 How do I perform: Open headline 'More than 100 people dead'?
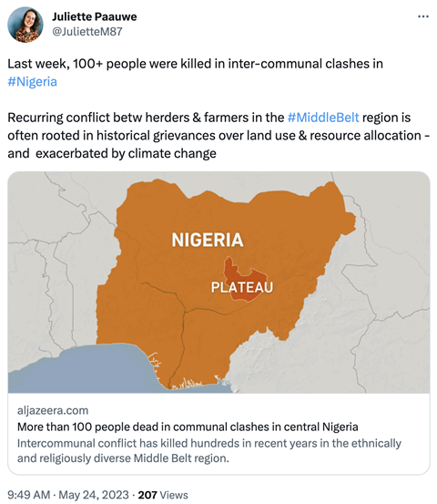click(x=188, y=427)
